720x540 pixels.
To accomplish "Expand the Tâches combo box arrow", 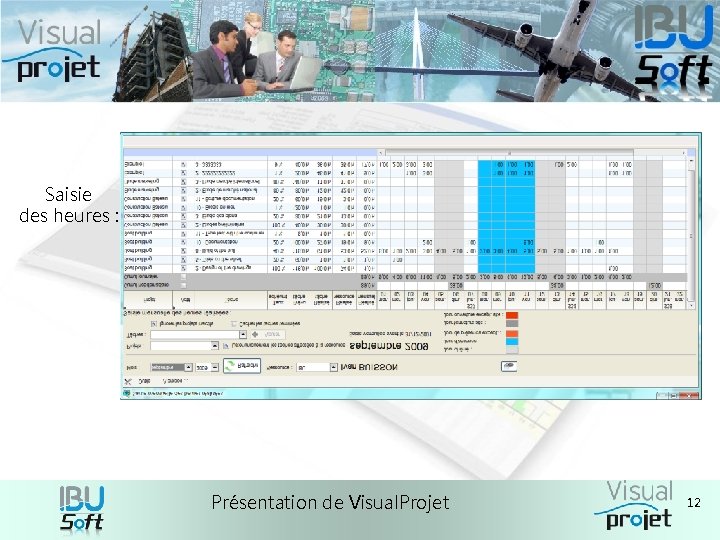I will click(x=243, y=334).
